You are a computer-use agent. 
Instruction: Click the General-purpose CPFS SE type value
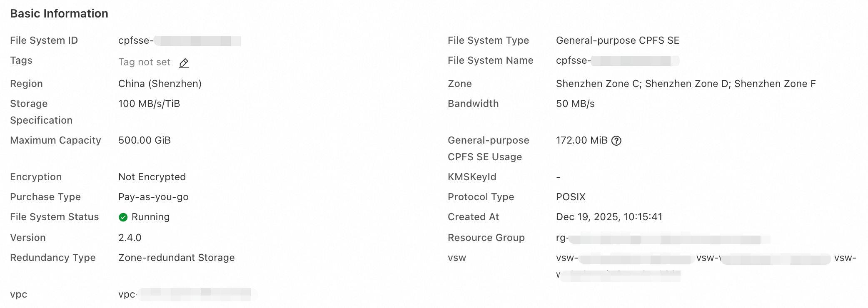coord(617,40)
